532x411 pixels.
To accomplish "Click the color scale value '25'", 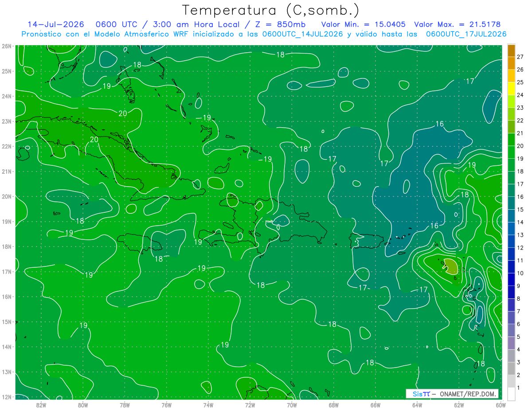I will pyautogui.click(x=520, y=82).
